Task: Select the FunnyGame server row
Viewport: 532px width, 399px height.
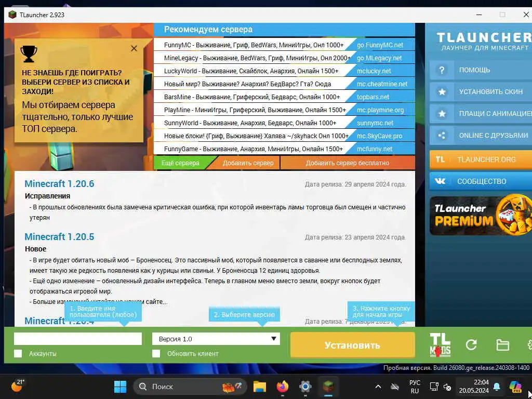Action: (284, 149)
